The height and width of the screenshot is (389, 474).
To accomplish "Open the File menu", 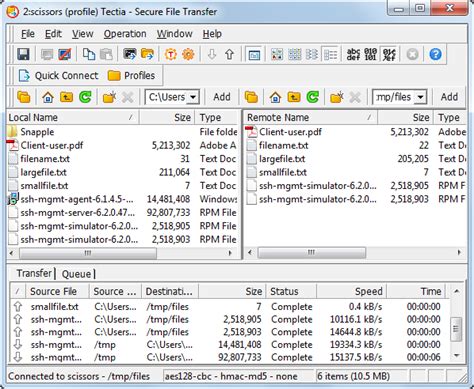I will 28,34.
